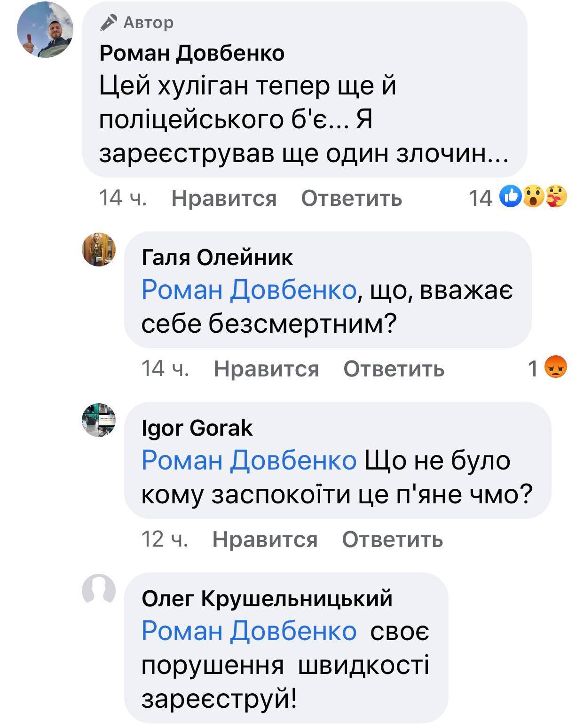584x728 pixels.
Task: Click the 14 reactions count
Action: (480, 198)
